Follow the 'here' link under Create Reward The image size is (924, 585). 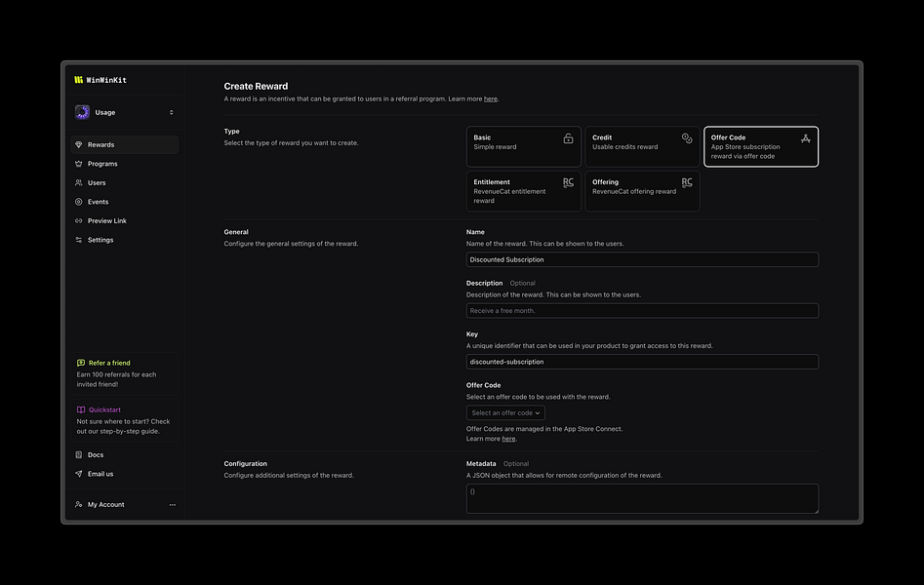coord(490,99)
